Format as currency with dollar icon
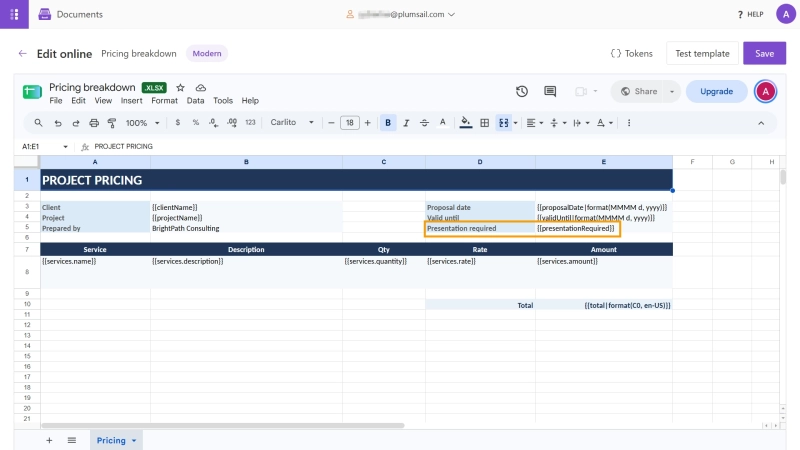Viewport: 800px width, 450px height. (178, 122)
